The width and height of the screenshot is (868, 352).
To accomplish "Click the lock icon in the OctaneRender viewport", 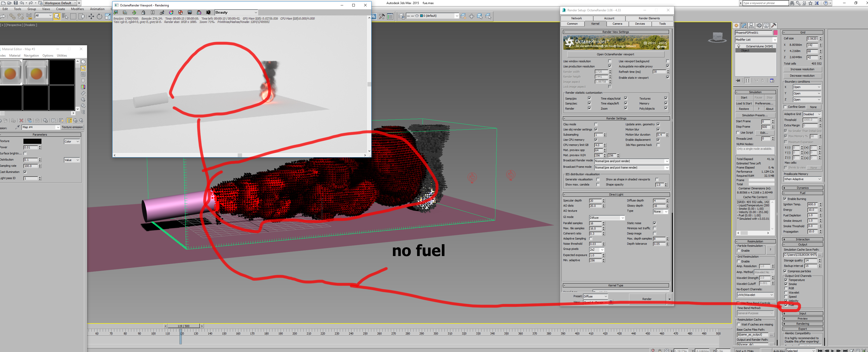I will (143, 12).
